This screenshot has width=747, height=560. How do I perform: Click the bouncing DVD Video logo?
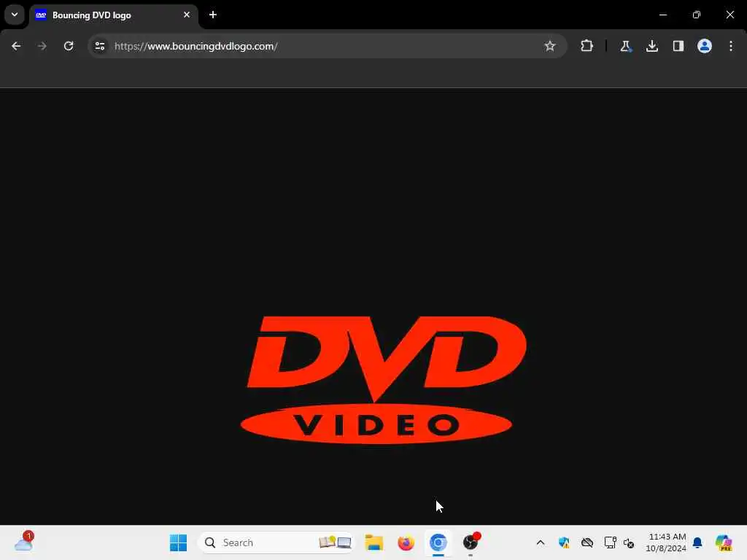(383, 380)
